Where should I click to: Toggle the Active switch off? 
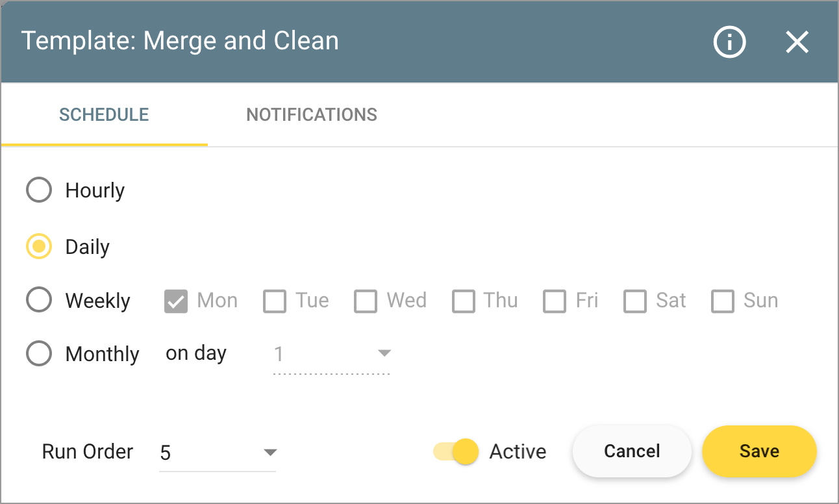(x=457, y=451)
